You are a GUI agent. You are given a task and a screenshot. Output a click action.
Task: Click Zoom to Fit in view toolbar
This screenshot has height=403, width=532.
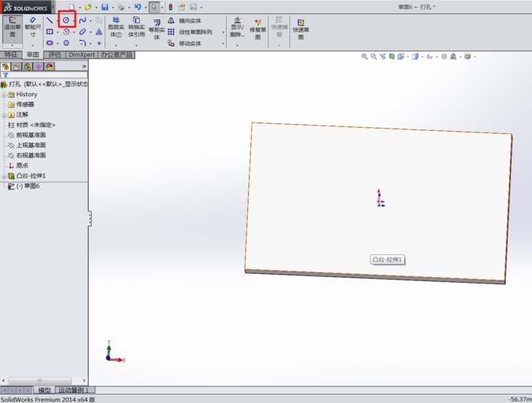click(x=364, y=56)
